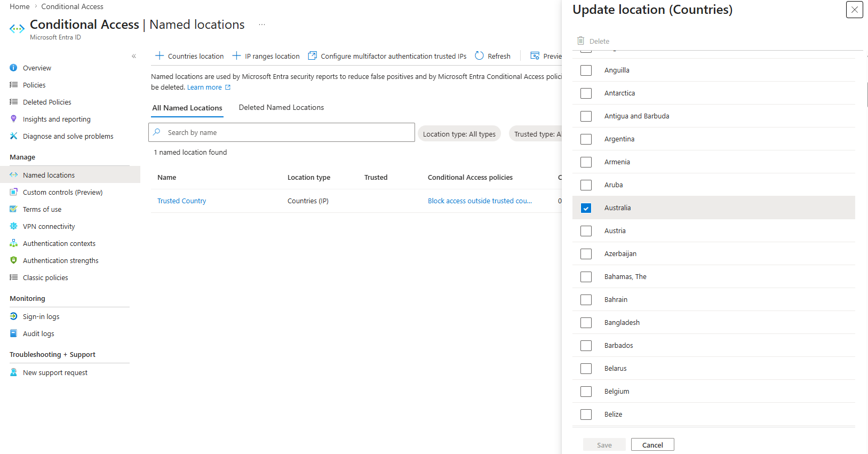This screenshot has height=454, width=868.
Task: Check the Argentina checkbox
Action: point(586,139)
